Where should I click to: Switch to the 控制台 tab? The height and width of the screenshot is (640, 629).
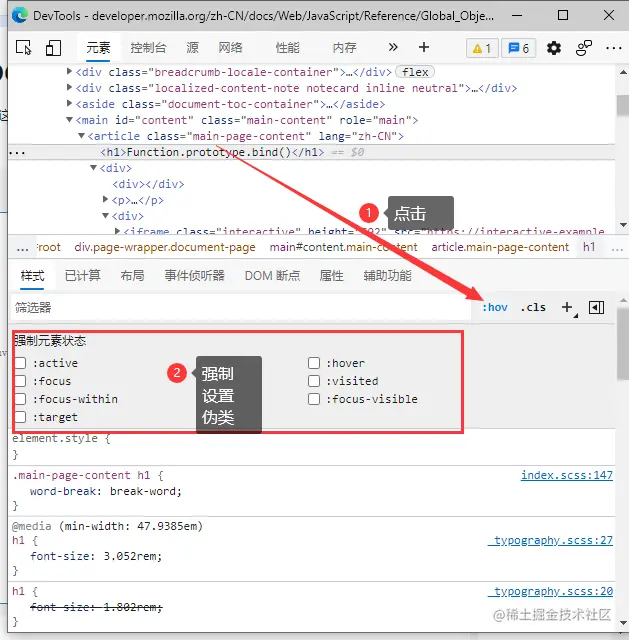148,48
